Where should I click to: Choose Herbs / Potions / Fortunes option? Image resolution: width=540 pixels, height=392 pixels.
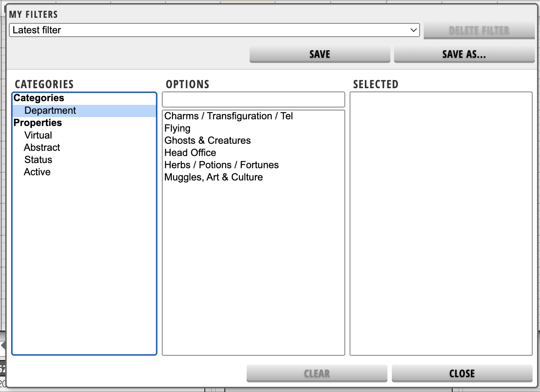[253, 165]
